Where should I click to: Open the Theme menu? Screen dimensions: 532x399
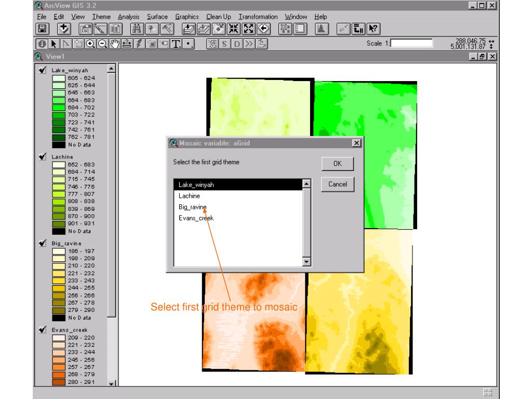(101, 17)
